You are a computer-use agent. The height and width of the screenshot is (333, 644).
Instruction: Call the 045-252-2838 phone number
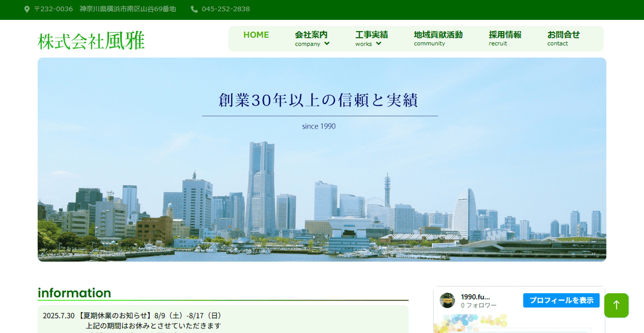point(226,9)
